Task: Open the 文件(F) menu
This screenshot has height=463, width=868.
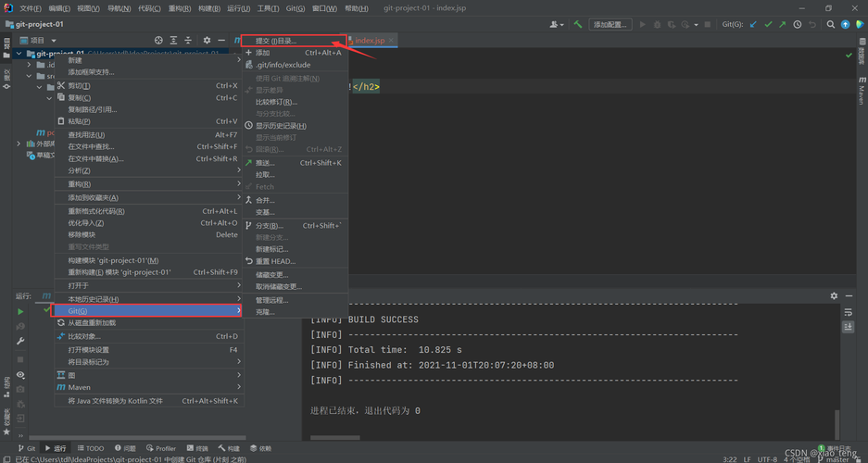Action: point(31,9)
